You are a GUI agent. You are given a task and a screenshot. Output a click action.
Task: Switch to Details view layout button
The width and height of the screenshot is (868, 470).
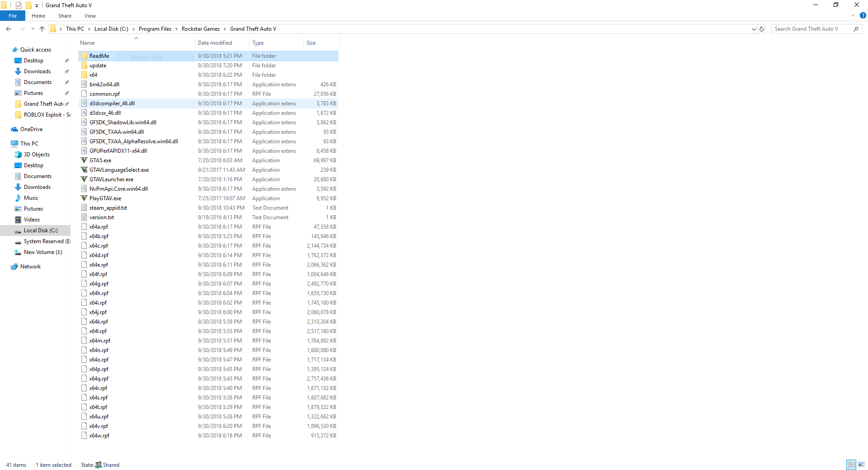(x=851, y=465)
